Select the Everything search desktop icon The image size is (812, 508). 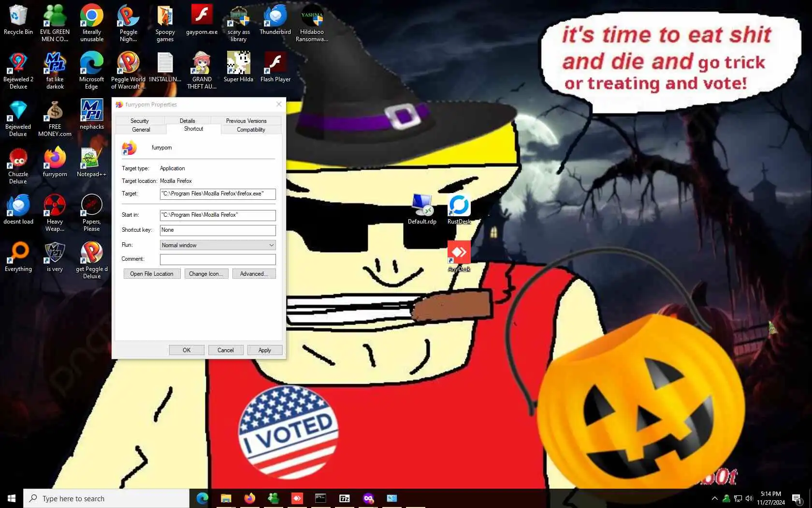point(18,257)
